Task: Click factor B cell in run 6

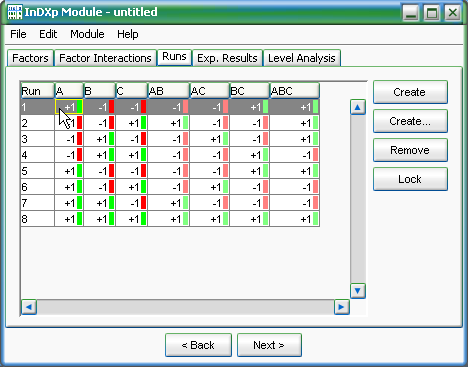Action: click(x=99, y=187)
